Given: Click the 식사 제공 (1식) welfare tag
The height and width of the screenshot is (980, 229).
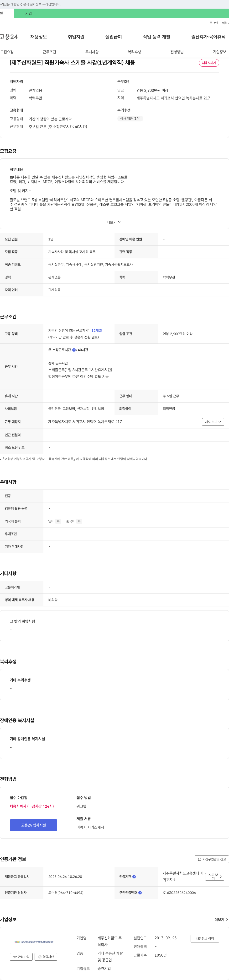Looking at the screenshot, I should (130, 119).
